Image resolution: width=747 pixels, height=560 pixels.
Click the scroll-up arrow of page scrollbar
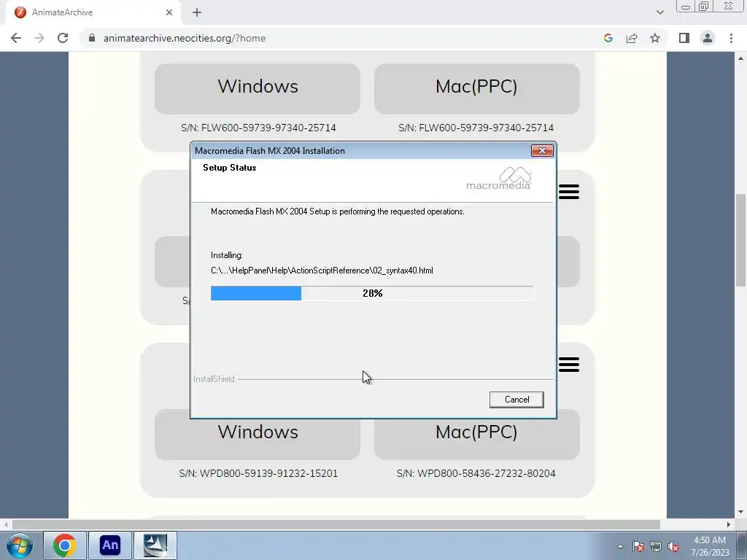[x=741, y=58]
